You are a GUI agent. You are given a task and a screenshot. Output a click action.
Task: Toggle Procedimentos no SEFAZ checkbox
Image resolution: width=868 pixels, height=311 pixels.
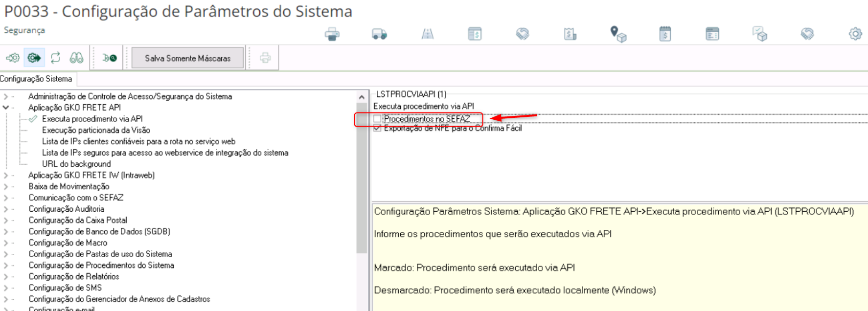377,119
